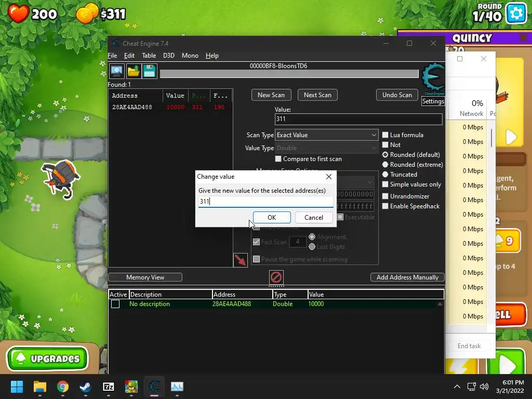This screenshot has height=399, width=532.
Task: Show hidden system tray icons
Action: coord(457,387)
